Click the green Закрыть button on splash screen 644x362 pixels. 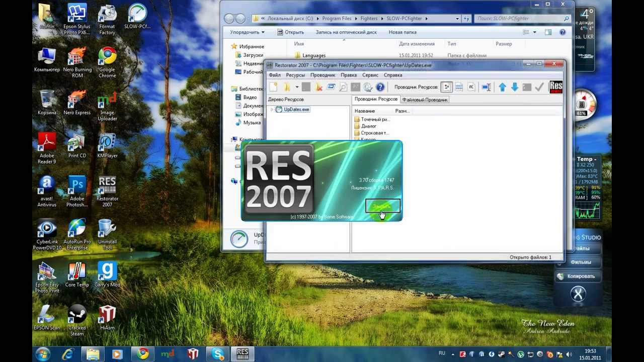(383, 206)
